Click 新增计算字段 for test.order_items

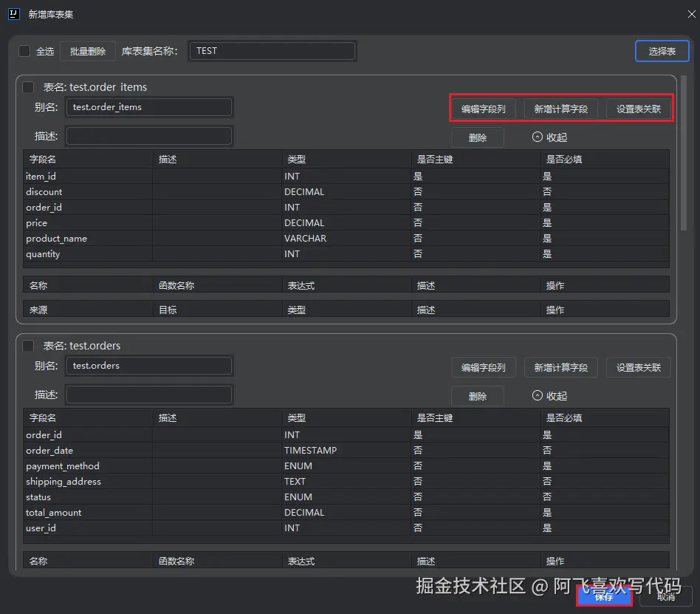(x=560, y=109)
